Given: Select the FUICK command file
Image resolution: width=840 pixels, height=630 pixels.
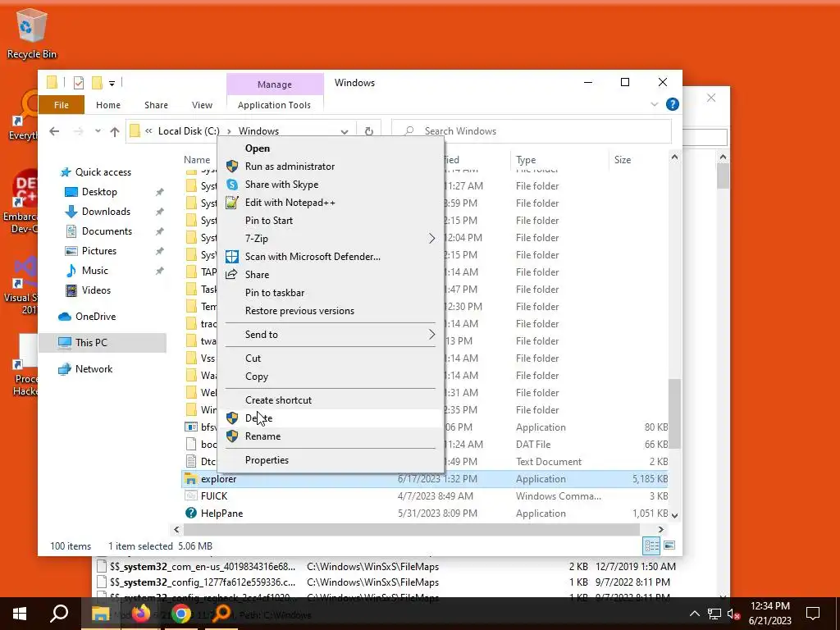Looking at the screenshot, I should pos(214,496).
